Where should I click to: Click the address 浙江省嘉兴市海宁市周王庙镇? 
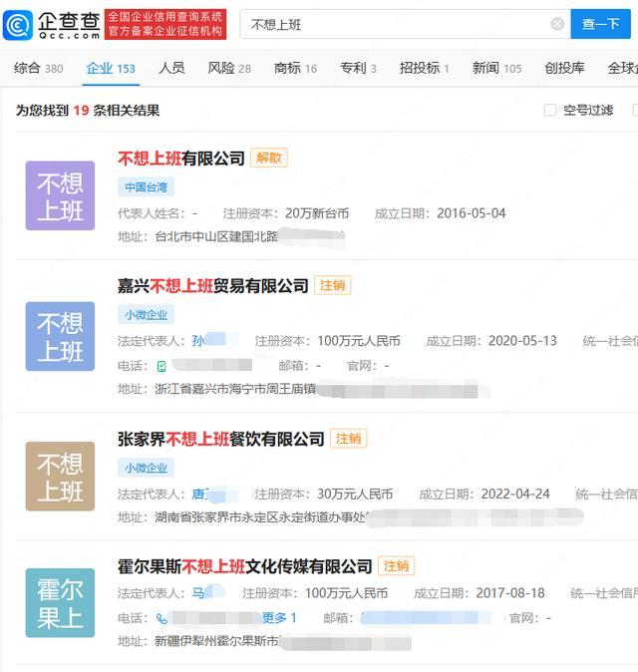pos(235,389)
